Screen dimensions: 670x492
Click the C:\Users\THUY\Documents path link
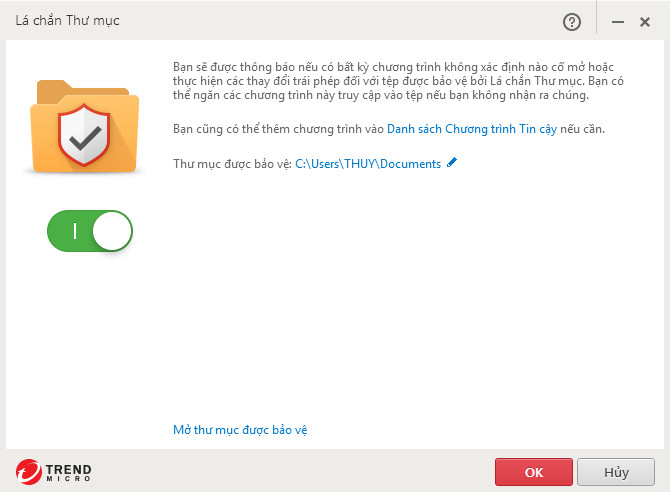point(368,164)
